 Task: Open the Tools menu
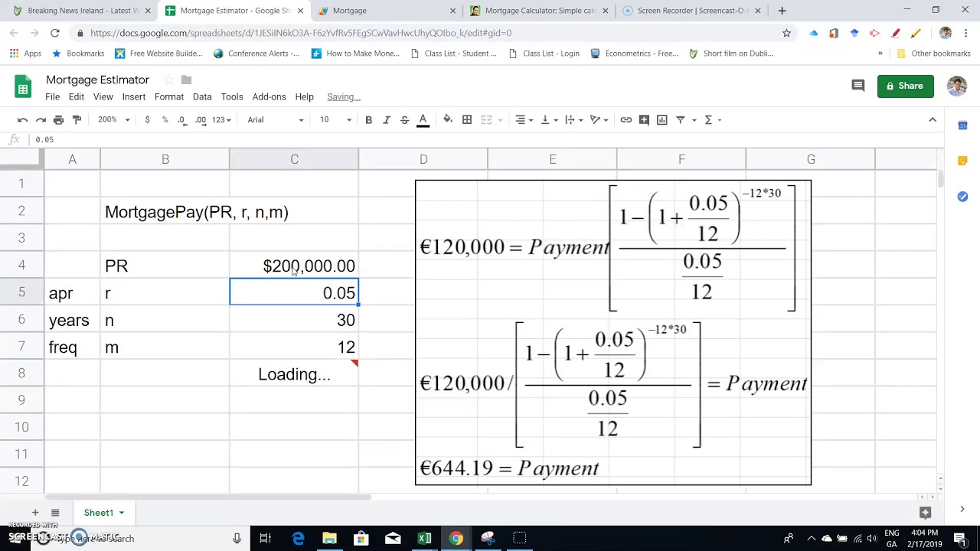(x=232, y=96)
